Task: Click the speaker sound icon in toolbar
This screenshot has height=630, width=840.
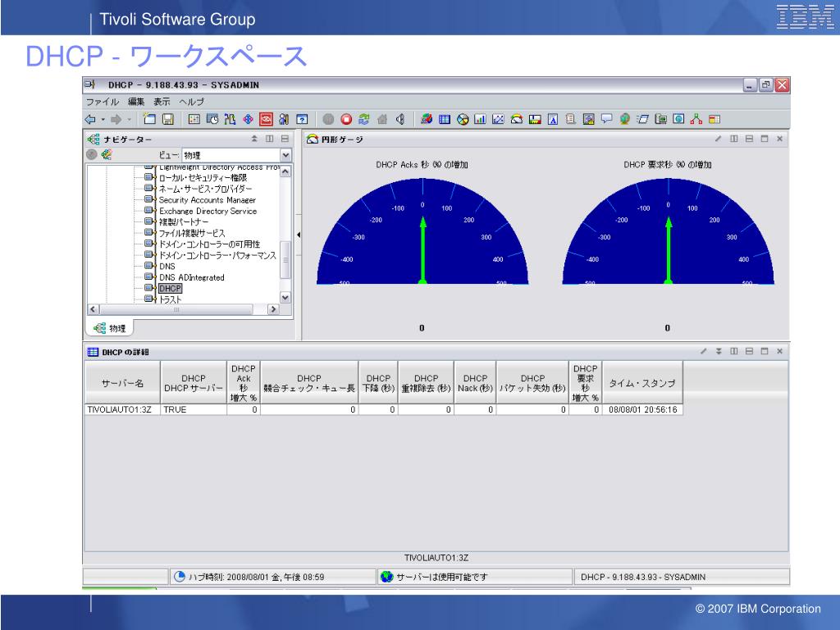Action: [x=400, y=120]
